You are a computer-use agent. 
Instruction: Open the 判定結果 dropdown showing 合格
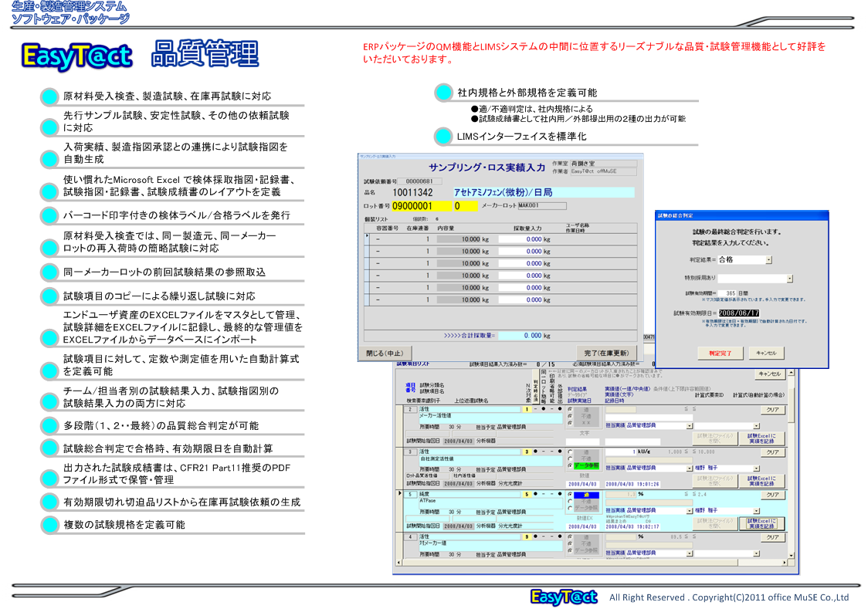point(769,260)
